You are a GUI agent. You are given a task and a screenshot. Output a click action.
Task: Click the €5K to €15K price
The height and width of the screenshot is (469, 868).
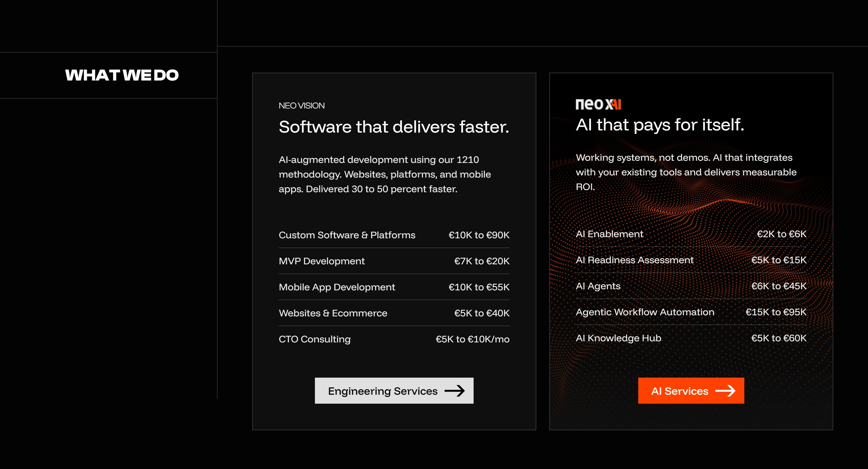coord(779,260)
